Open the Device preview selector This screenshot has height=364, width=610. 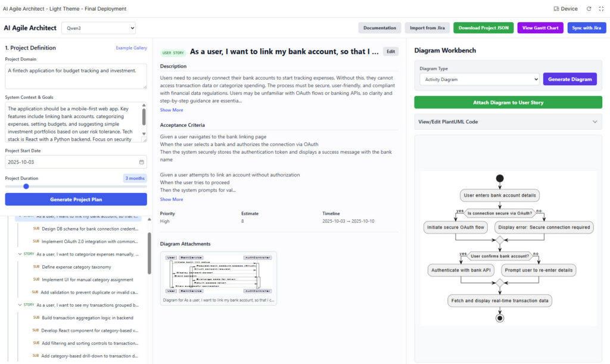click(x=565, y=9)
